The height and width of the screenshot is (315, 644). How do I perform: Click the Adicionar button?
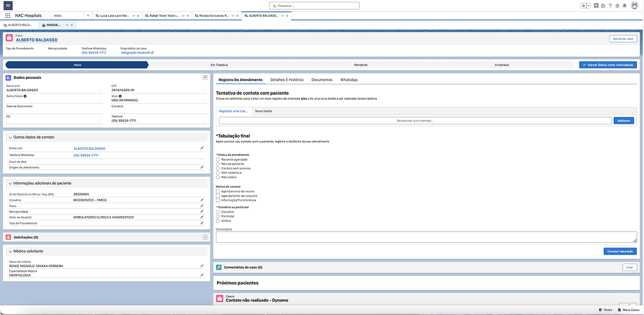click(x=623, y=120)
